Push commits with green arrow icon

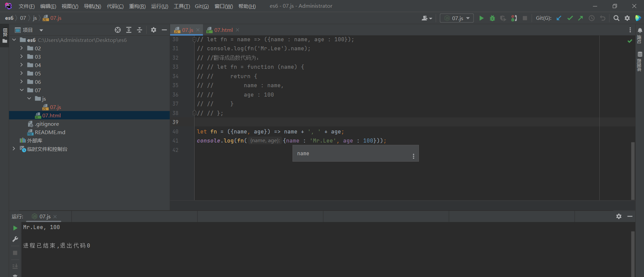(581, 18)
